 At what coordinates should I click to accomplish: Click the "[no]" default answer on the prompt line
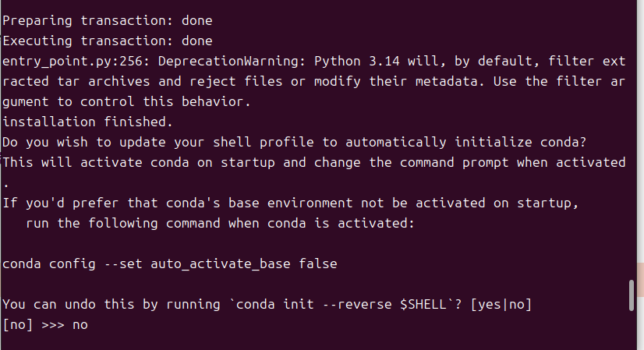pyautogui.click(x=18, y=325)
